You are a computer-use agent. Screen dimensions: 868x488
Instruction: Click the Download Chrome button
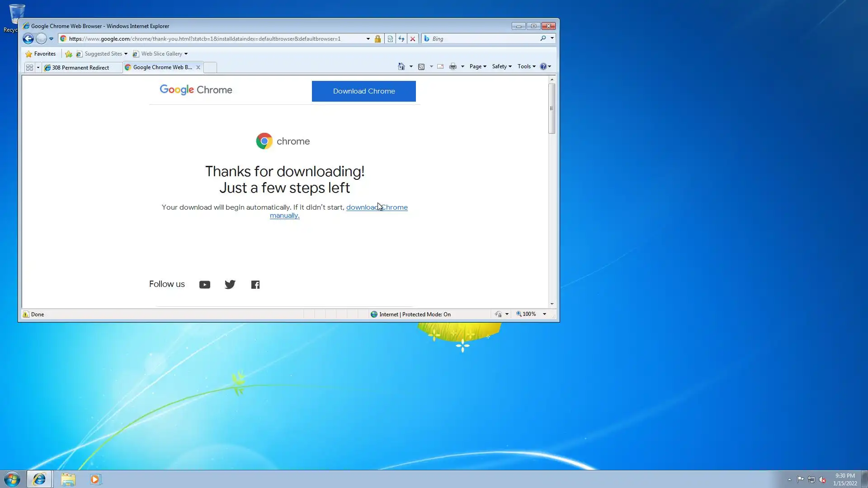click(363, 91)
